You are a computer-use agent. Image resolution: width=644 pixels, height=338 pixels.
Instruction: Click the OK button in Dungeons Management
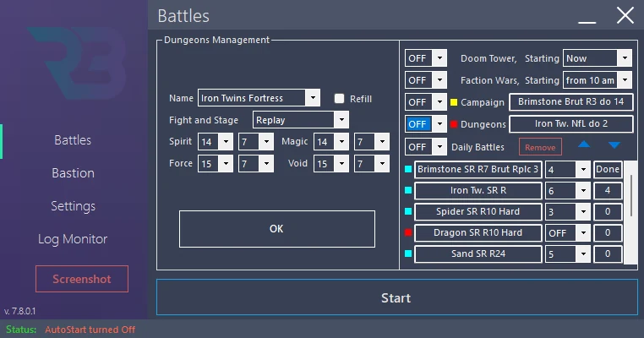click(x=277, y=229)
